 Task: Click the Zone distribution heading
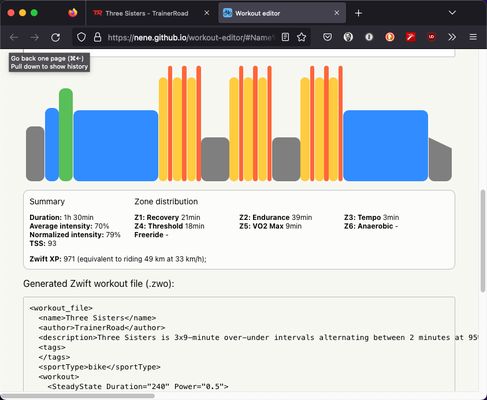point(166,201)
